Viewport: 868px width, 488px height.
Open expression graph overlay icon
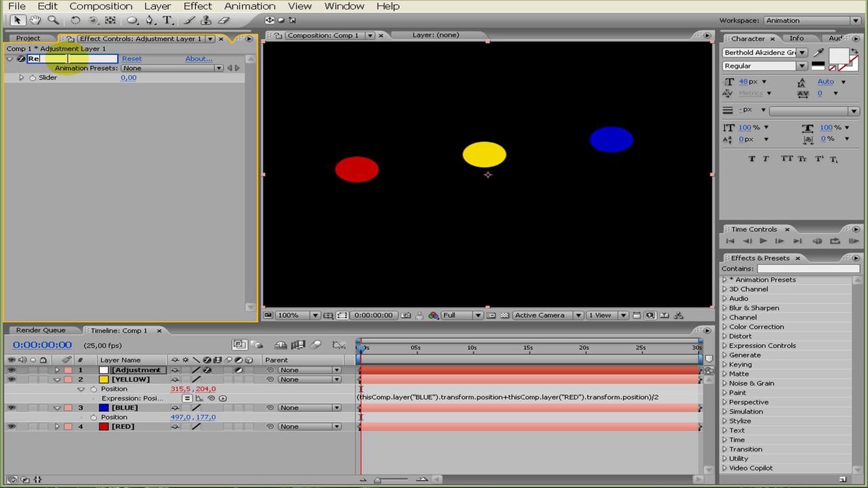[199, 398]
